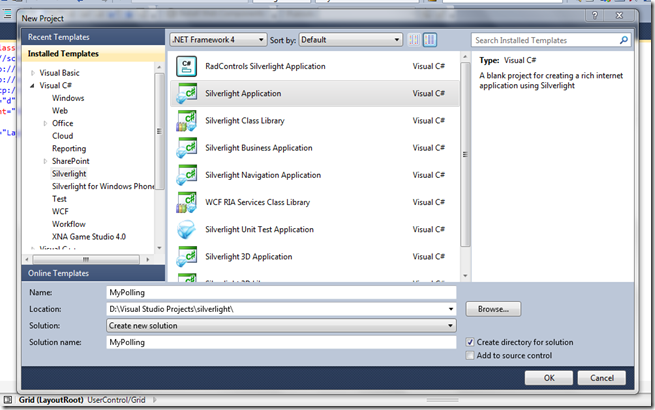The image size is (655, 410).
Task: Select Silverlight 3D Application template name
Action: pos(249,257)
